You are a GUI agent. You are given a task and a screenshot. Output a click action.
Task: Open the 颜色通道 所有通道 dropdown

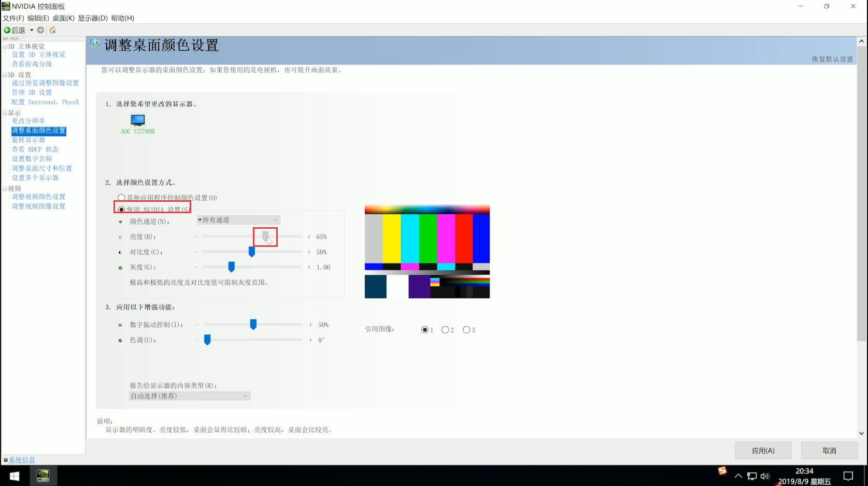(238, 220)
